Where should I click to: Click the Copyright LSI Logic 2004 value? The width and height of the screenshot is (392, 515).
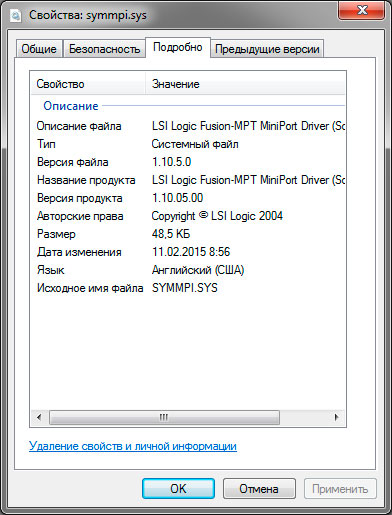click(x=217, y=216)
